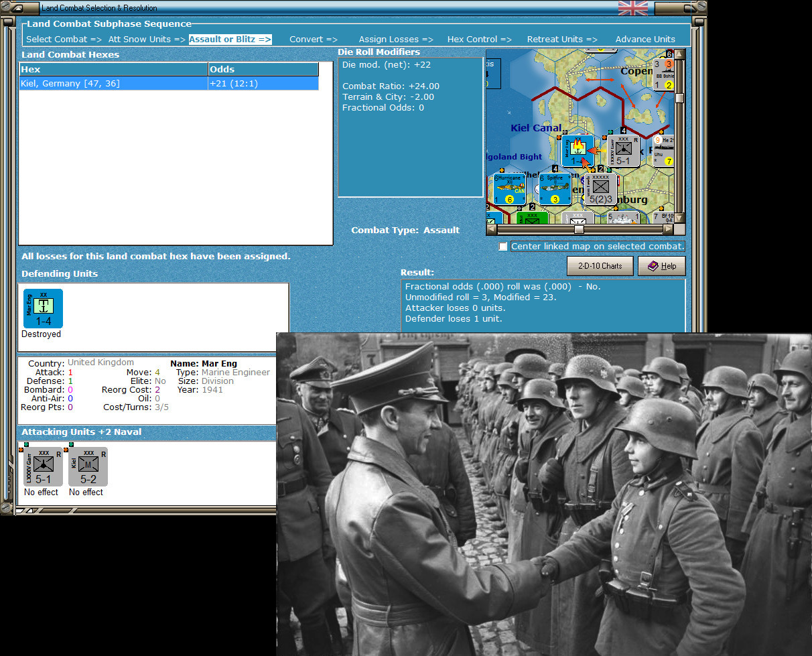Click the Help button
The width and height of the screenshot is (812, 656).
pyautogui.click(x=662, y=266)
